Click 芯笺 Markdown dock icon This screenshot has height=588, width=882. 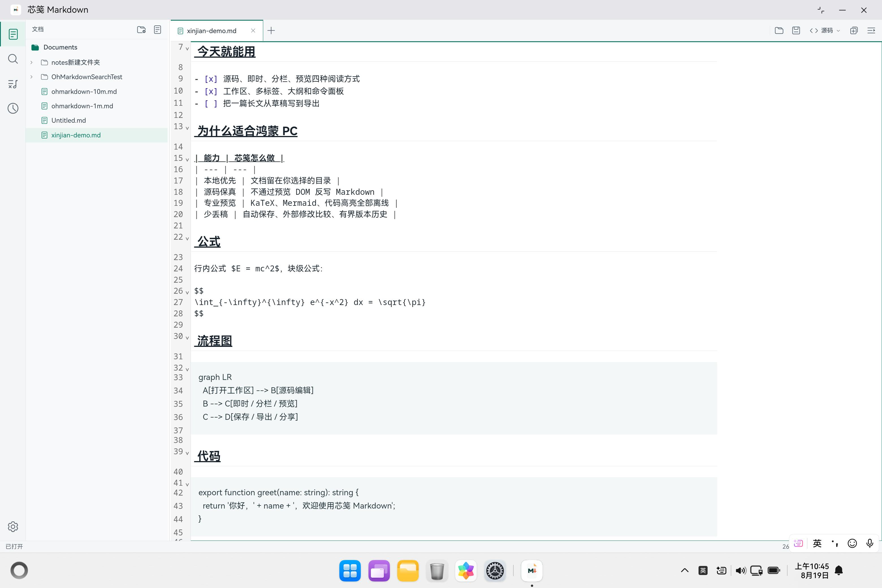[532, 571]
